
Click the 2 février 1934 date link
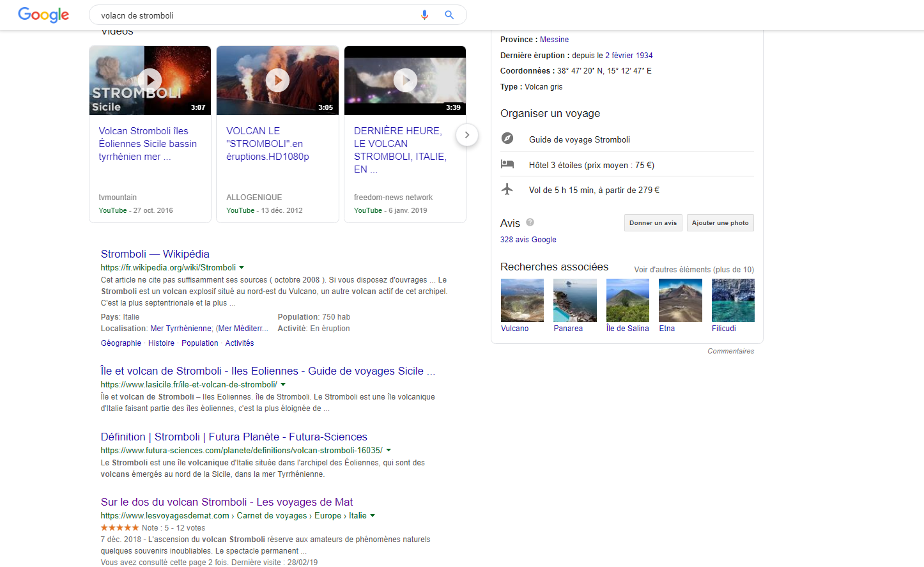pos(629,56)
